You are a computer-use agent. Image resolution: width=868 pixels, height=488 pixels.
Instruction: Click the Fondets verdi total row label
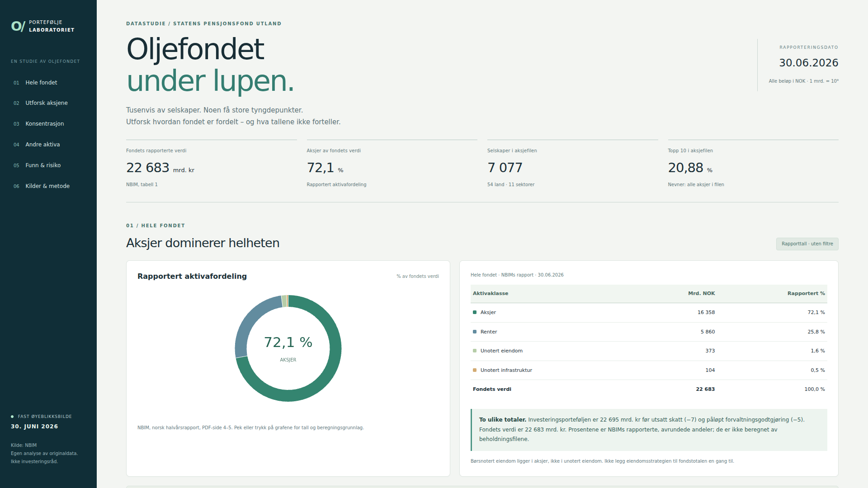[492, 389]
